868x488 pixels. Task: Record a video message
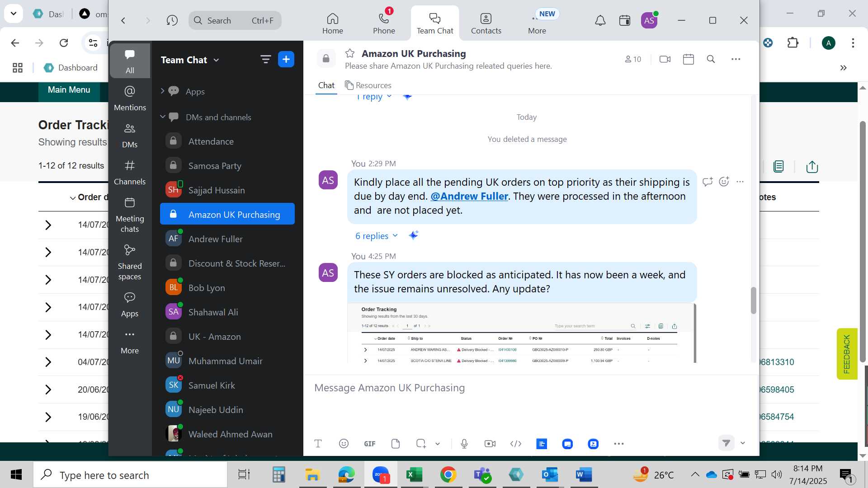tap(490, 444)
